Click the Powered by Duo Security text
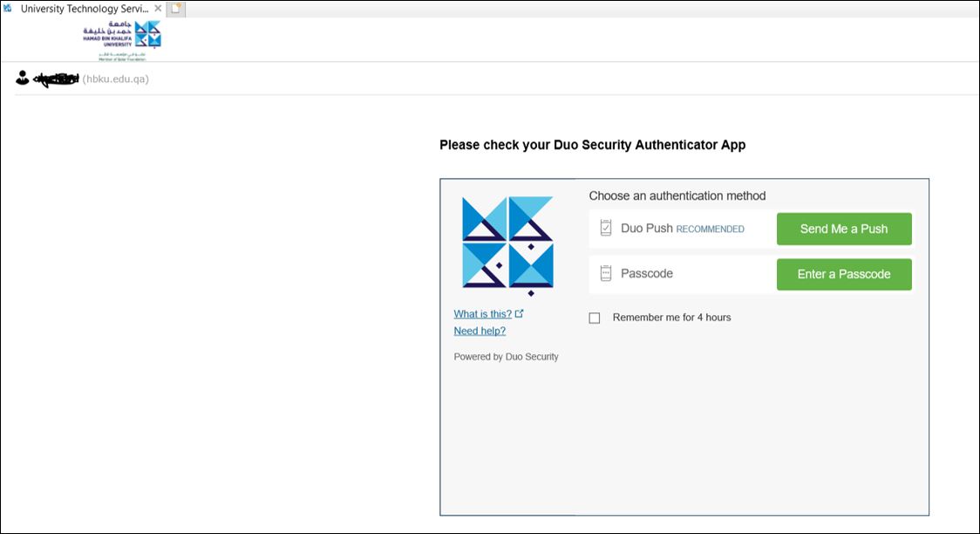 click(x=507, y=356)
